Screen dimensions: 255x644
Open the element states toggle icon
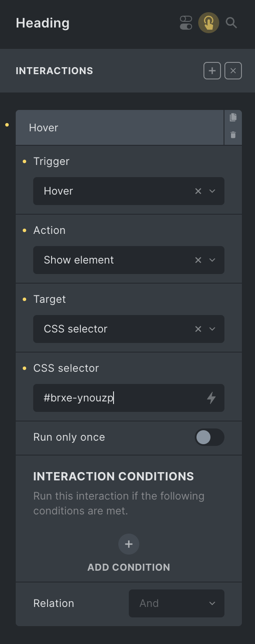186,23
